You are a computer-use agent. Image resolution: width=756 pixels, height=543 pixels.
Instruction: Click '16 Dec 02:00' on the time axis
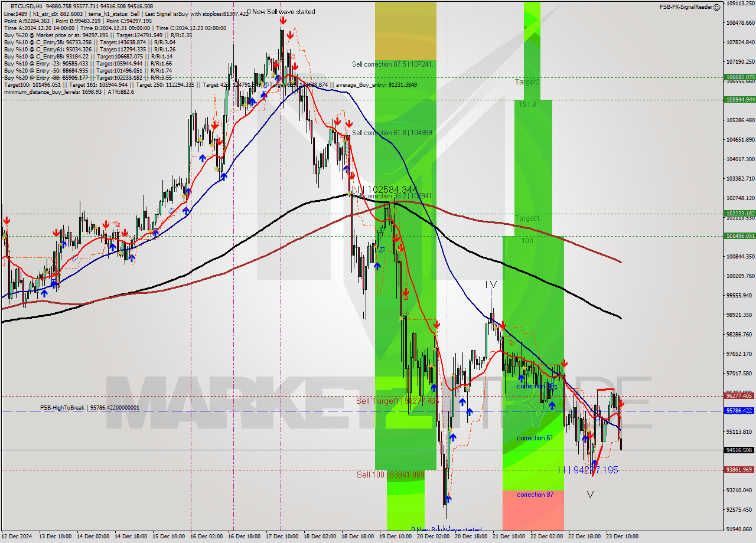[x=206, y=537]
